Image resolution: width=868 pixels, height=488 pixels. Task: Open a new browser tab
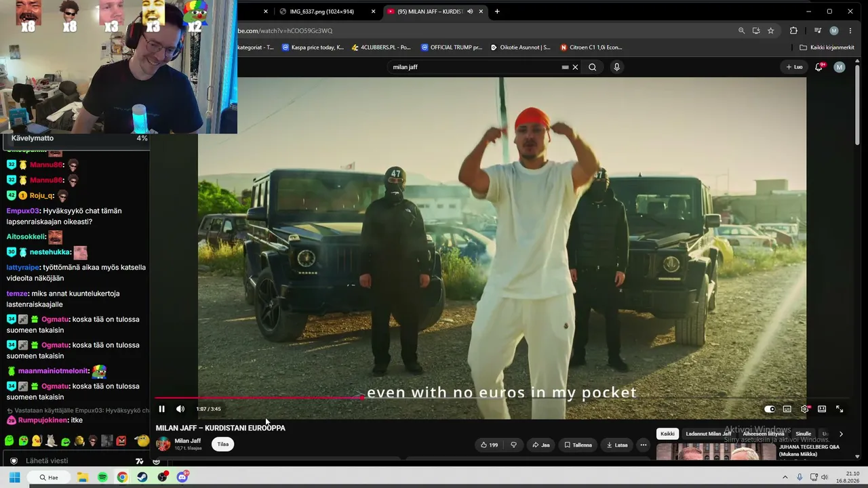click(x=497, y=12)
